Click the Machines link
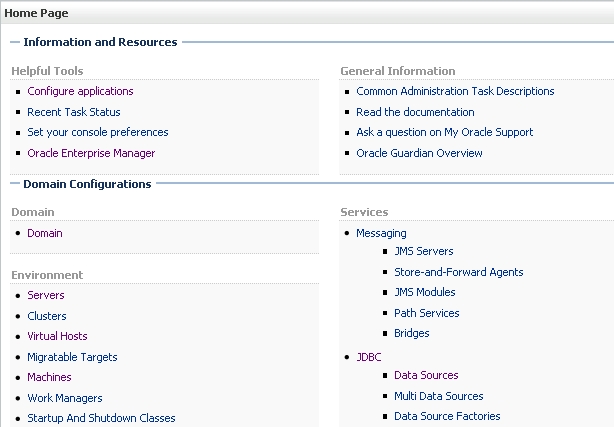The width and height of the screenshot is (614, 427). pyautogui.click(x=49, y=377)
